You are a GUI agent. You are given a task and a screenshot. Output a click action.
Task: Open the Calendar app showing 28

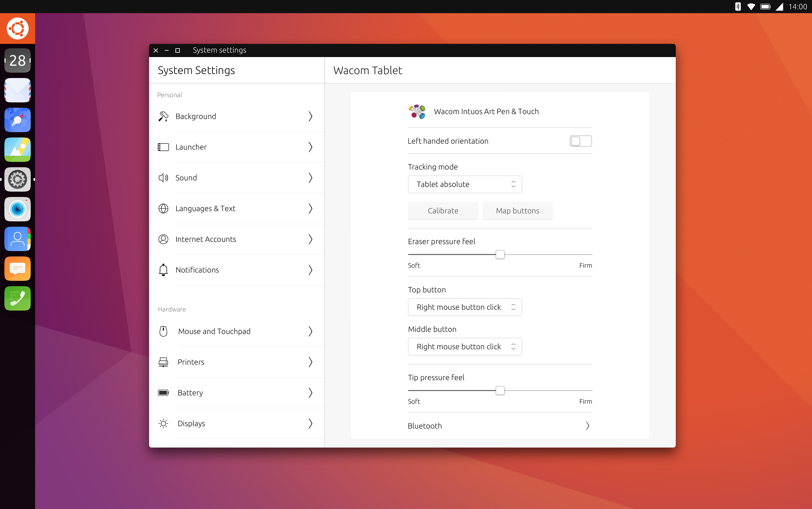(18, 61)
